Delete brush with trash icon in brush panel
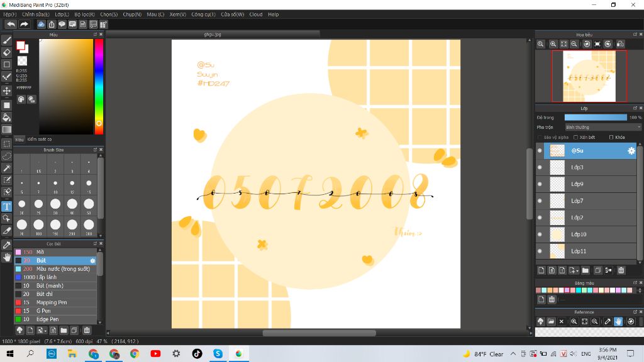Screen dimensions: 644x362 tap(87, 331)
